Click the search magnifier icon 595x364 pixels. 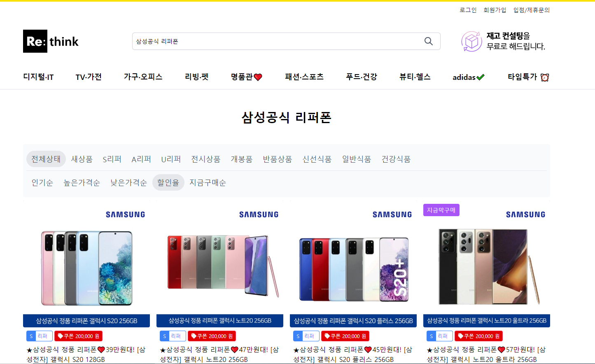(x=428, y=41)
